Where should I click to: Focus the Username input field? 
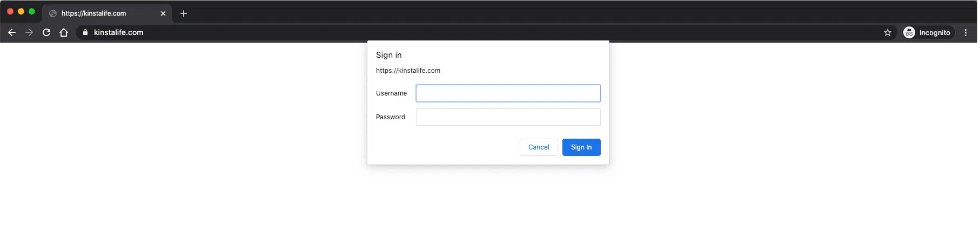(508, 93)
